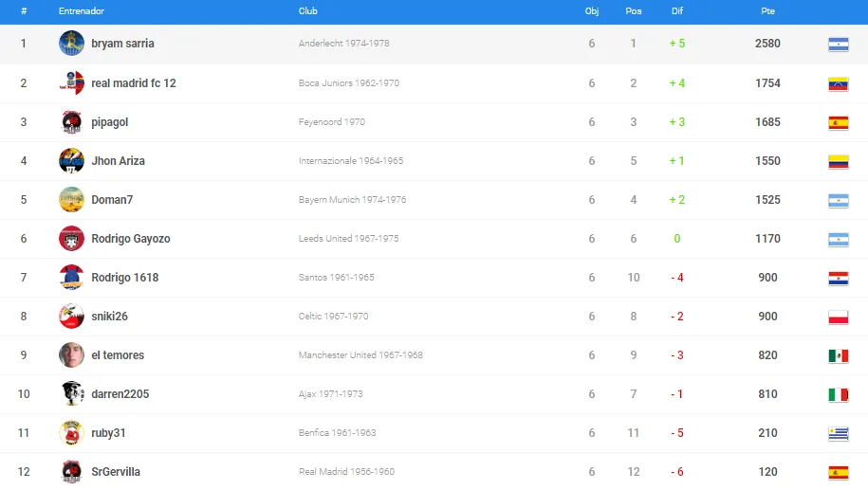
Task: Click the flag in Rodrigo Gayozo's row
Action: pyautogui.click(x=838, y=240)
